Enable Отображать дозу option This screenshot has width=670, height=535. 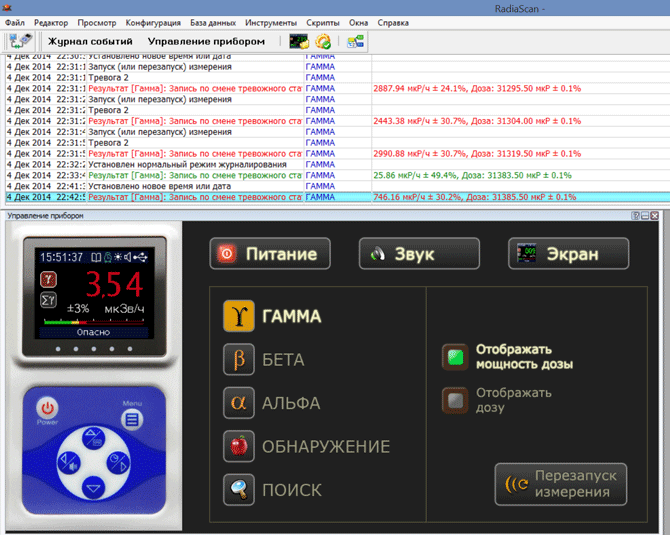pos(456,400)
